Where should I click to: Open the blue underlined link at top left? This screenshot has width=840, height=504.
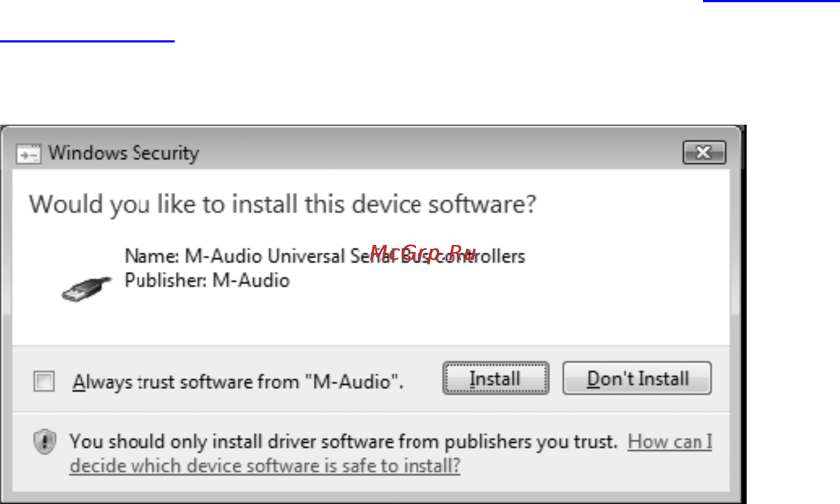click(87, 40)
